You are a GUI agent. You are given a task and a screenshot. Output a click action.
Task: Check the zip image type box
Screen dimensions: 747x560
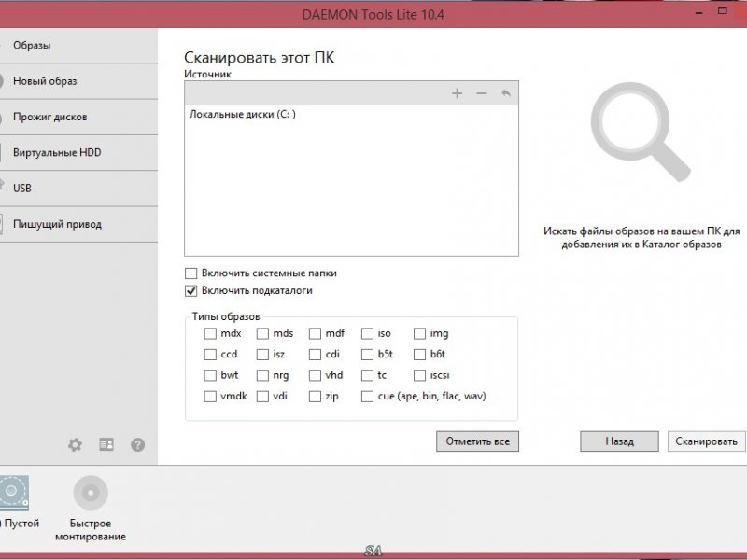(315, 397)
